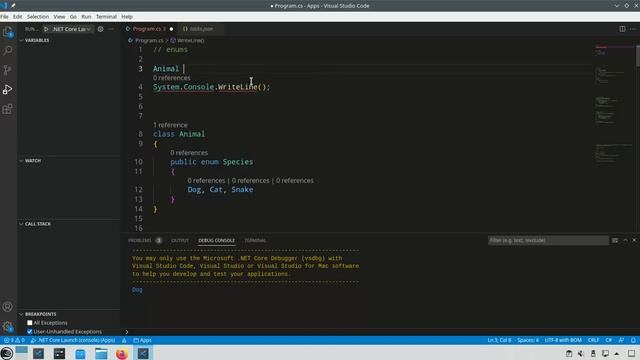
Task: Open the debug view more actions ellipsis
Action: pyautogui.click(x=111, y=29)
